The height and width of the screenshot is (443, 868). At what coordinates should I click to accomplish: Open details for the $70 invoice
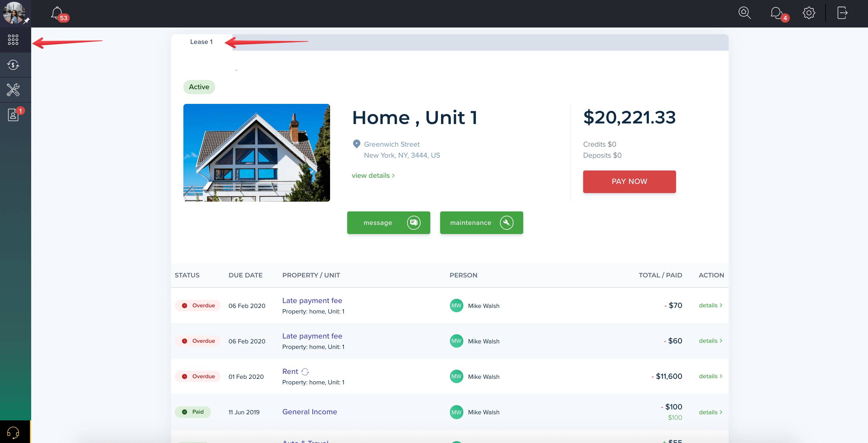click(710, 305)
